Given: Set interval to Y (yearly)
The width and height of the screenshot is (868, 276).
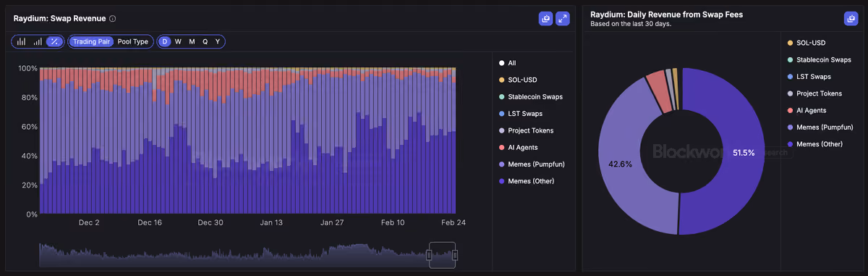Looking at the screenshot, I should click(x=218, y=41).
